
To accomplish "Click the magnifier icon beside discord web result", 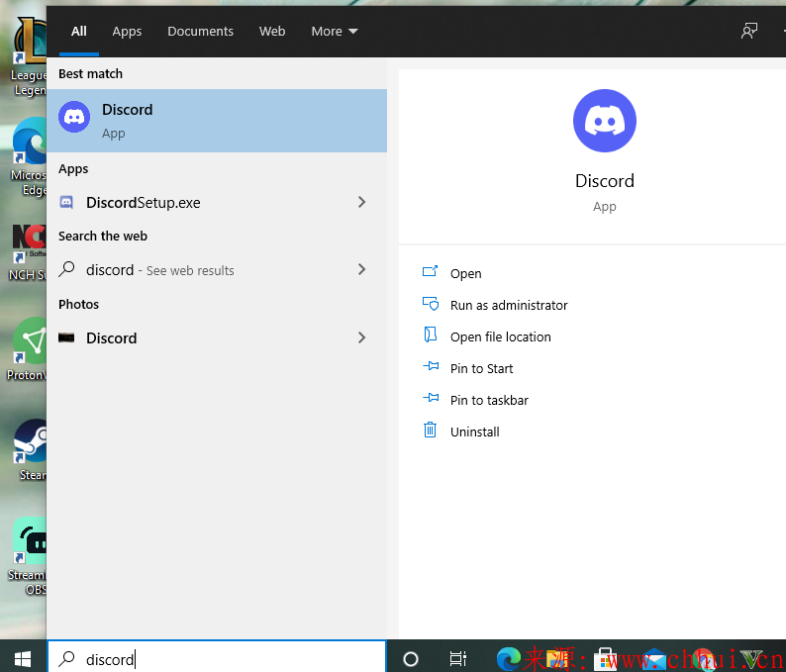I will (66, 269).
